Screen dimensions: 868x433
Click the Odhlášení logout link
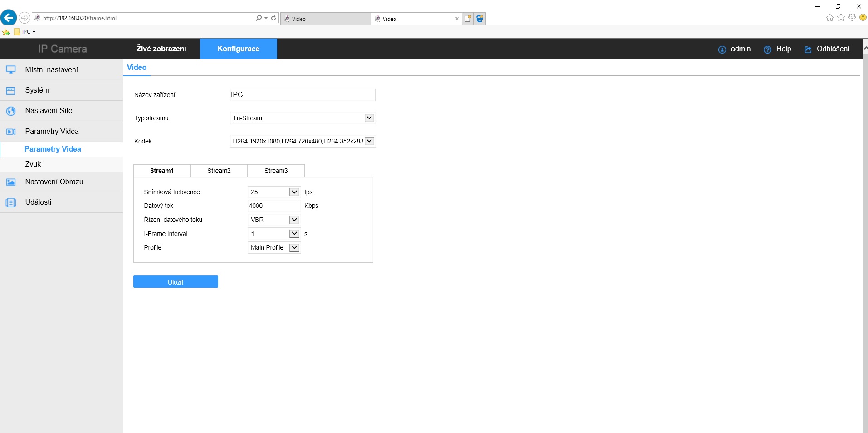pyautogui.click(x=833, y=49)
